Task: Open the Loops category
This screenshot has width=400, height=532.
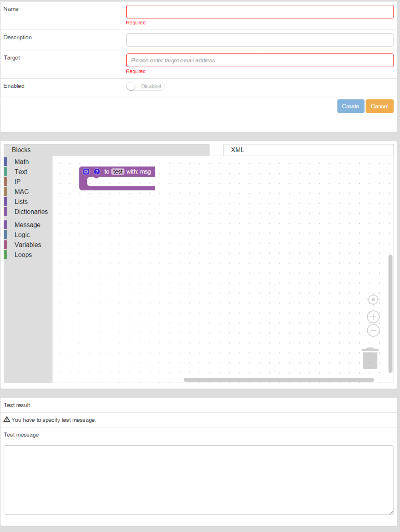Action: point(23,255)
